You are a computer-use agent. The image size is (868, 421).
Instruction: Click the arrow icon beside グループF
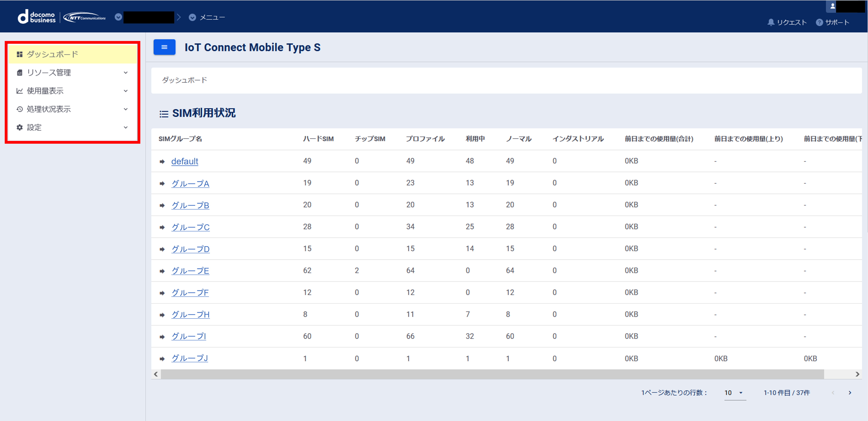(162, 293)
